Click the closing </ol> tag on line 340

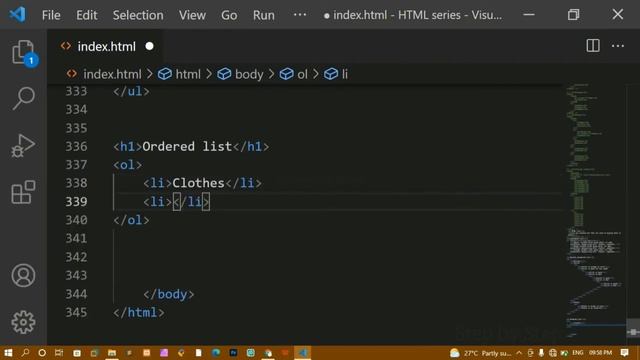tap(131, 220)
